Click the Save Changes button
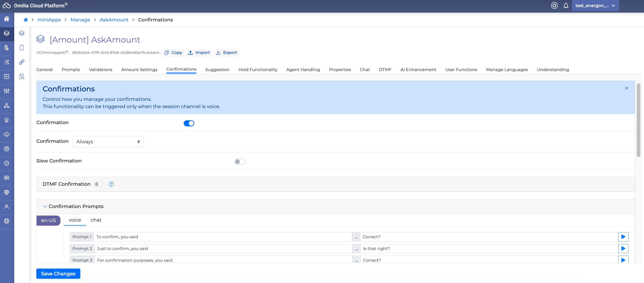Viewport: 644px width, 283px height. (x=58, y=274)
